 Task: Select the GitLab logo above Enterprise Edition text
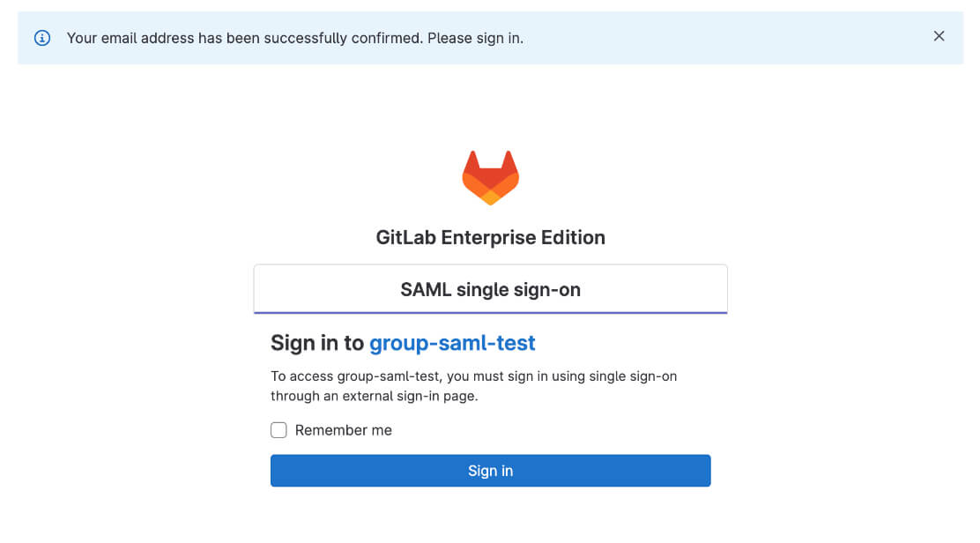(490, 176)
